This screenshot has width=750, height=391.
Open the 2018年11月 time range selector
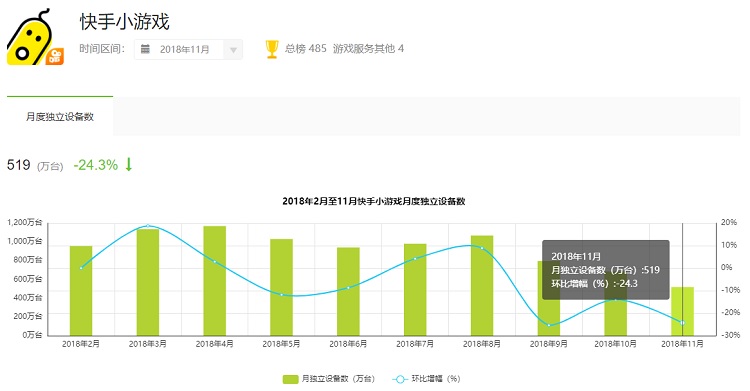click(188, 49)
